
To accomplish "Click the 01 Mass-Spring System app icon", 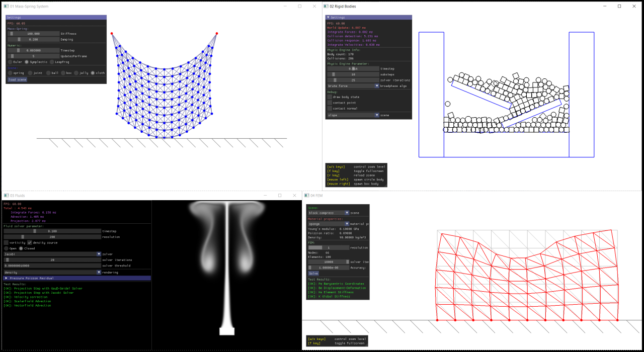I will (5, 6).
